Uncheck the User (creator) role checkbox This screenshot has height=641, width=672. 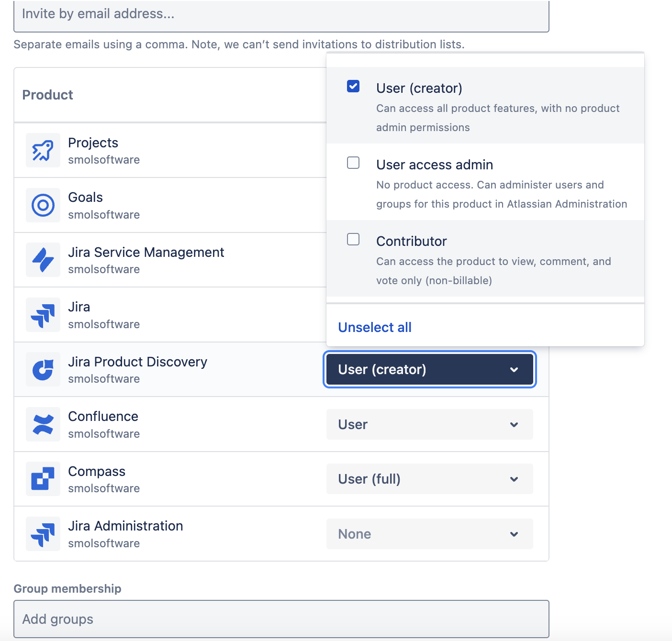point(353,86)
